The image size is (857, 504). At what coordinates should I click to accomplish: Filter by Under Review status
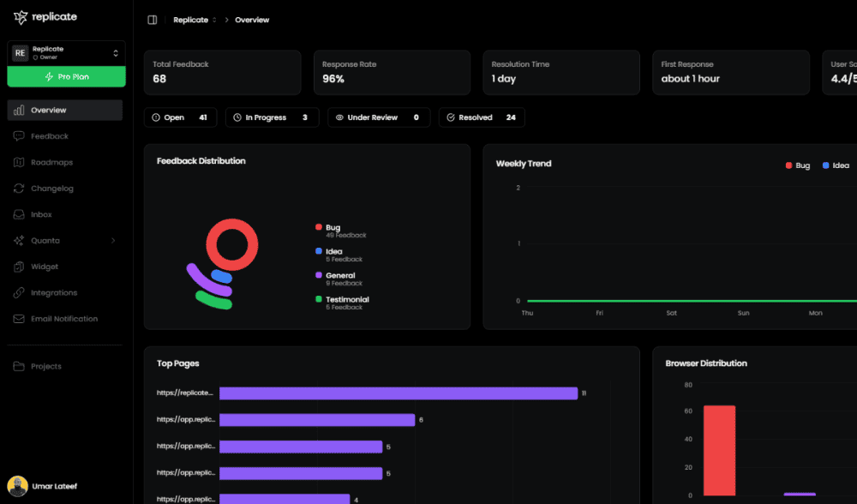[x=378, y=117]
